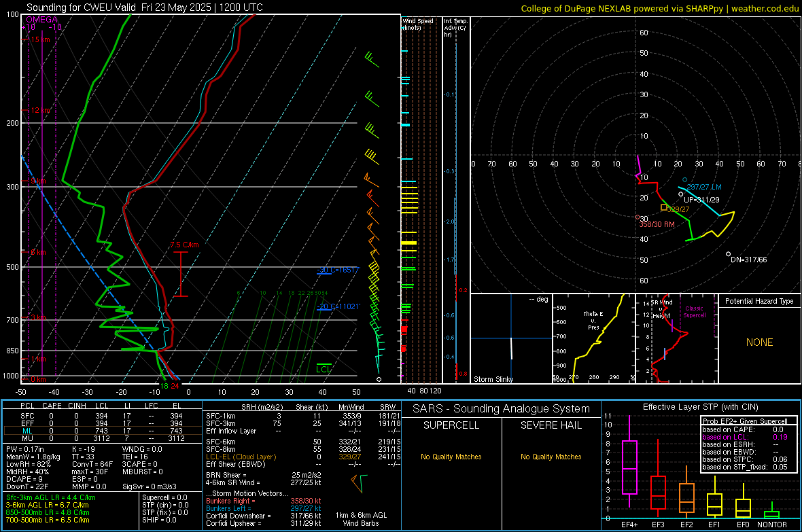The height and width of the screenshot is (532, 802).
Task: Click the Sfc-3km AGL LR = 4.4 C/km line
Action: tap(51, 497)
